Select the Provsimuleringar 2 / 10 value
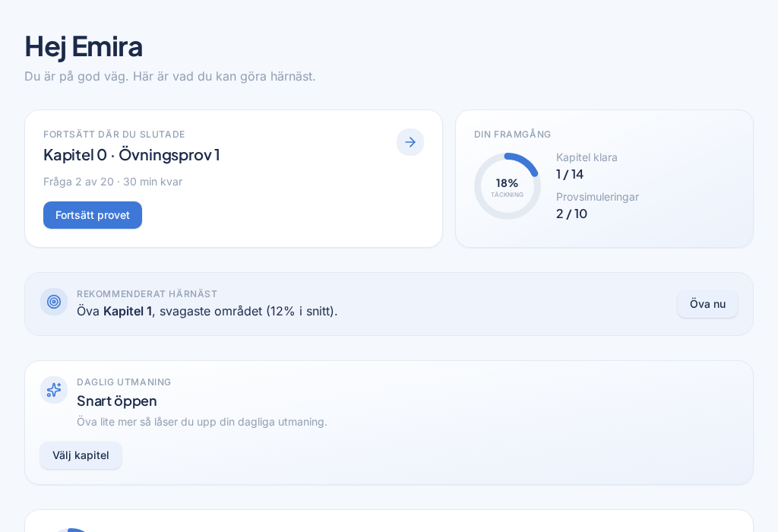Viewport: 778px width, 532px height. click(x=571, y=214)
